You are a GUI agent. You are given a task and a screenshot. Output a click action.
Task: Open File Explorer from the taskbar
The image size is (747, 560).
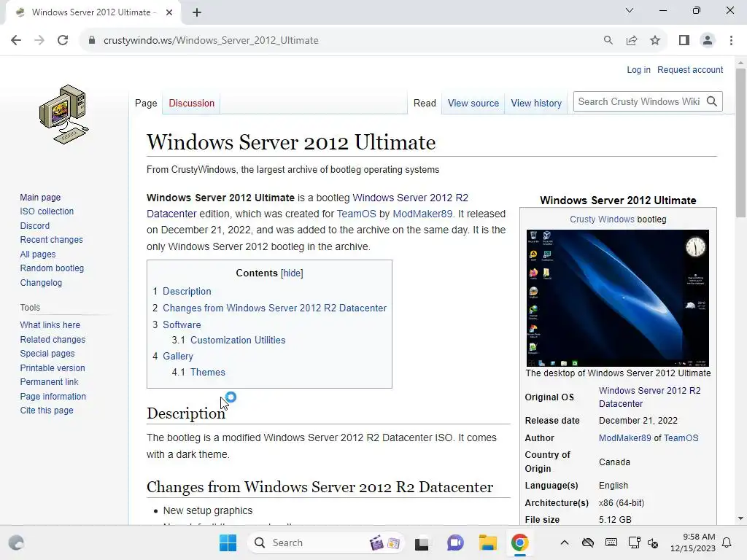[x=488, y=542]
